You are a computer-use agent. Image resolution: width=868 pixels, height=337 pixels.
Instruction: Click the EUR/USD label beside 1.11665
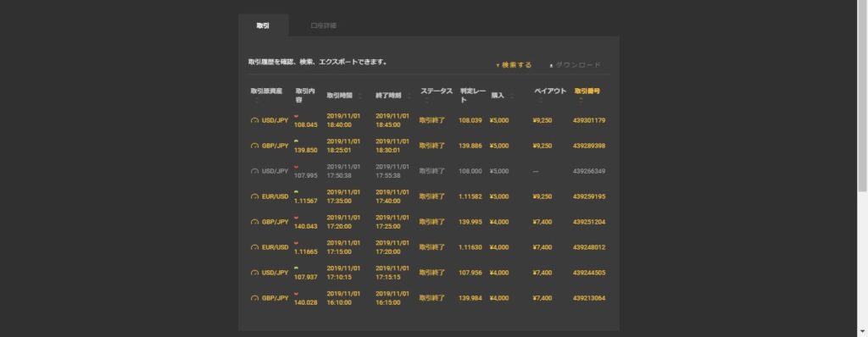[275, 248]
